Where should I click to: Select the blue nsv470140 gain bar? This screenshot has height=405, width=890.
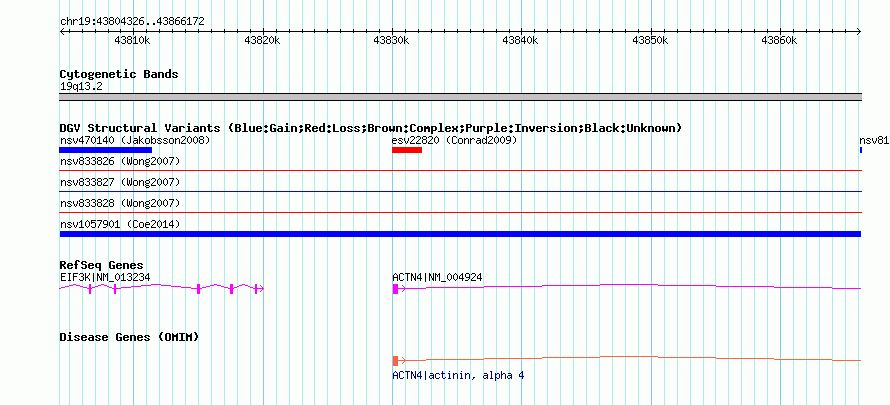106,150
